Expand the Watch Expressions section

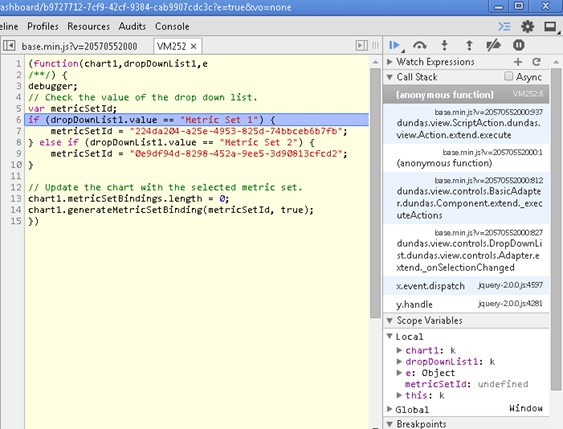[390, 62]
